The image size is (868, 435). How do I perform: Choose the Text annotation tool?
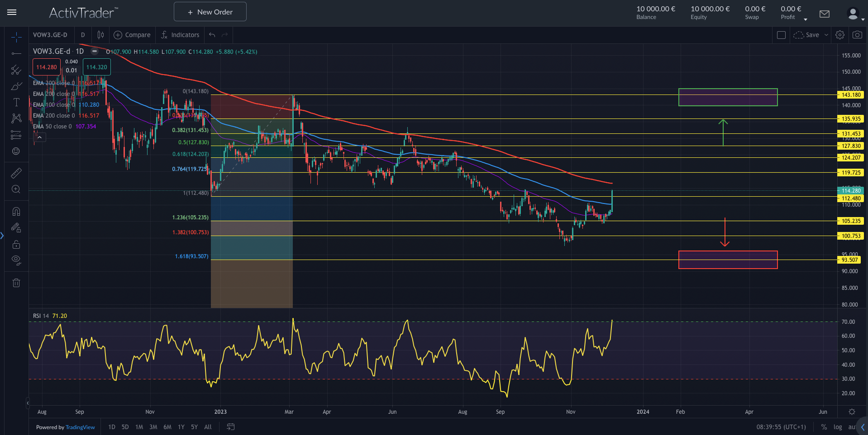(16, 102)
